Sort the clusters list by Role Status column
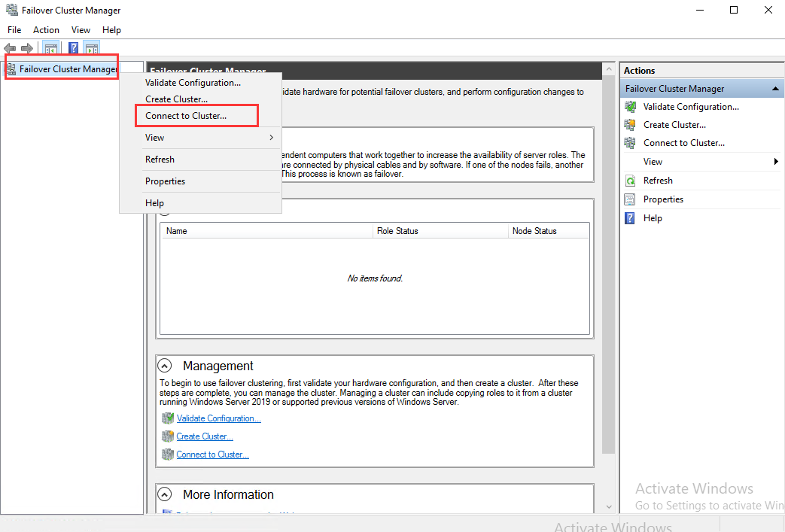 440,231
